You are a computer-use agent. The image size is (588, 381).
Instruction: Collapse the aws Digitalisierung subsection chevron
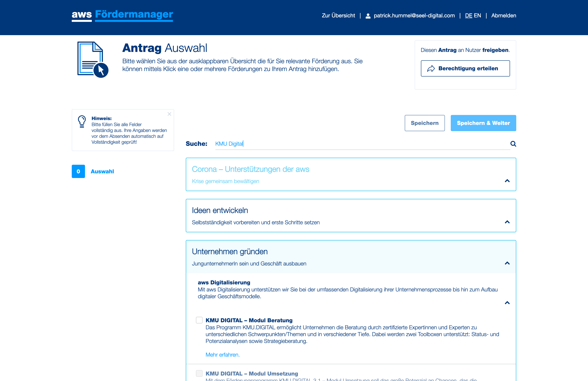tap(507, 303)
